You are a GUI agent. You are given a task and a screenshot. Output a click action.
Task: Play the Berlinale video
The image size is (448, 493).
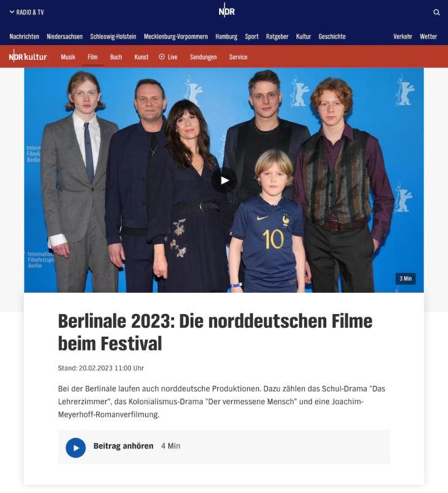tap(225, 180)
